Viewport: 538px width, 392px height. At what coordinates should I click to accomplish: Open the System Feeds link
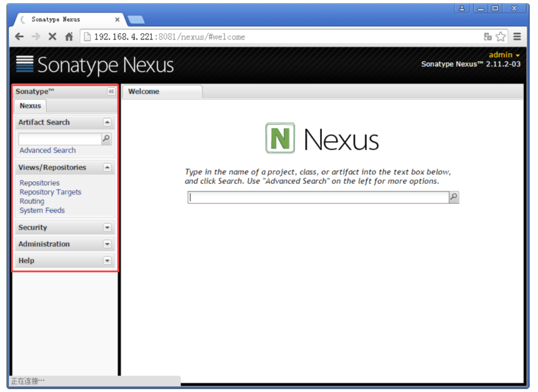coord(42,210)
